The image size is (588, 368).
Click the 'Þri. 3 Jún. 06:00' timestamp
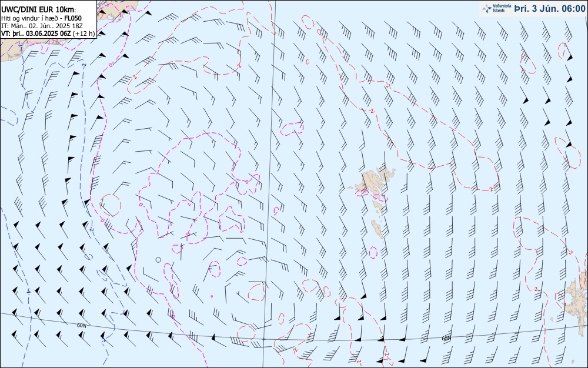point(550,9)
